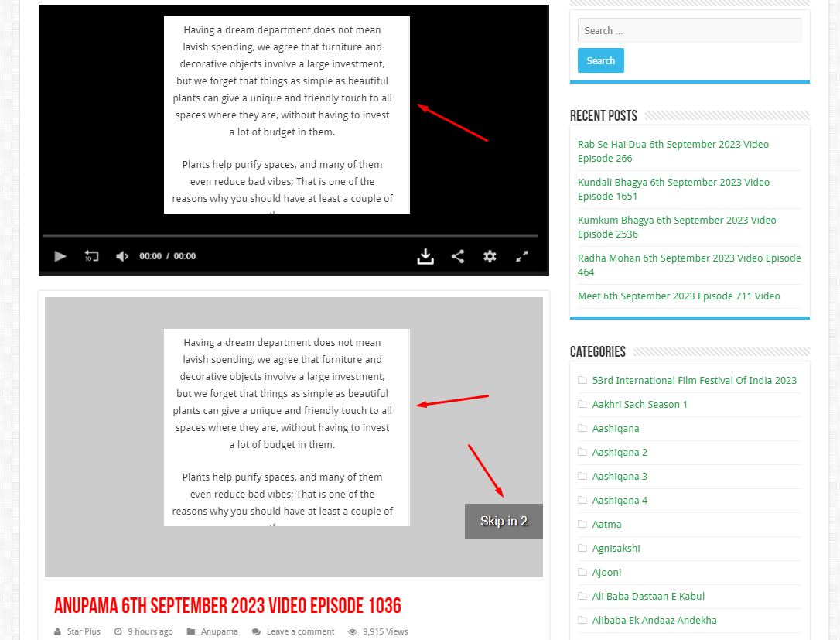Click the Skip in 2 ad button
Screen dimensions: 840x640
coord(504,521)
